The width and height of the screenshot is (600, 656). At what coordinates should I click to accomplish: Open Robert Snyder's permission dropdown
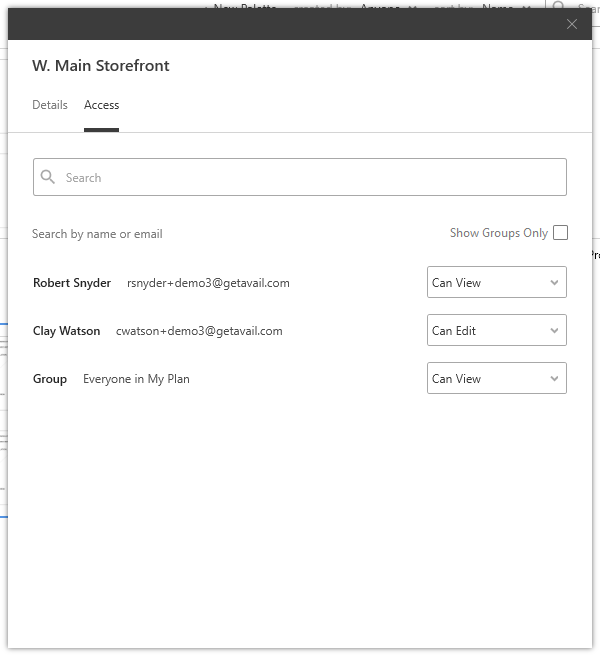pyautogui.click(x=496, y=283)
